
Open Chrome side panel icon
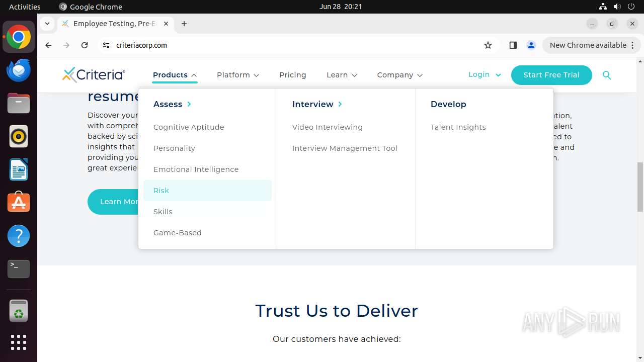[513, 45]
